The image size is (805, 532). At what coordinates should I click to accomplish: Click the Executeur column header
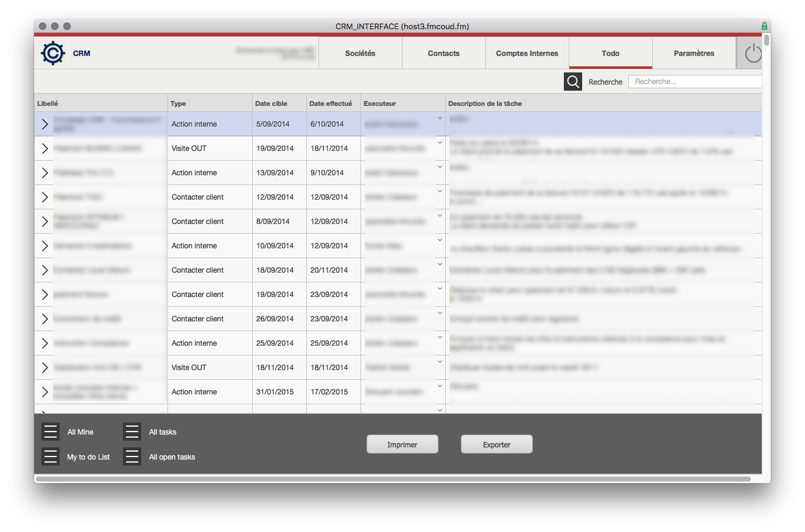(403, 103)
